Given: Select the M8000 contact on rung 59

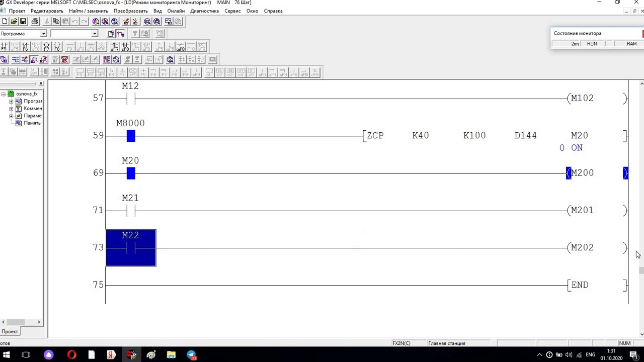Looking at the screenshot, I should (131, 136).
